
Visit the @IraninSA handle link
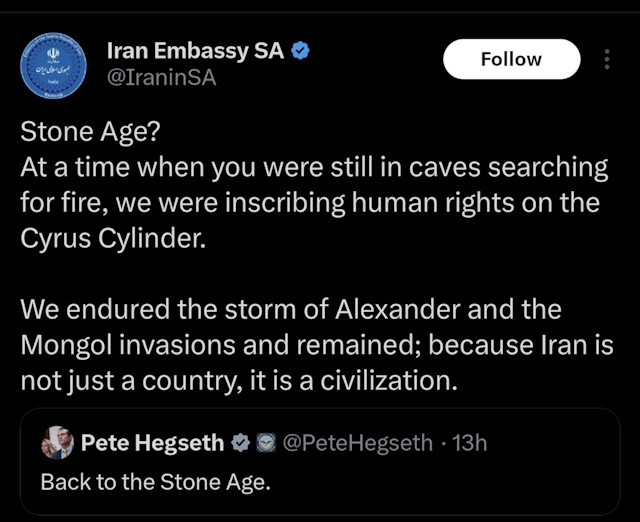pos(160,77)
